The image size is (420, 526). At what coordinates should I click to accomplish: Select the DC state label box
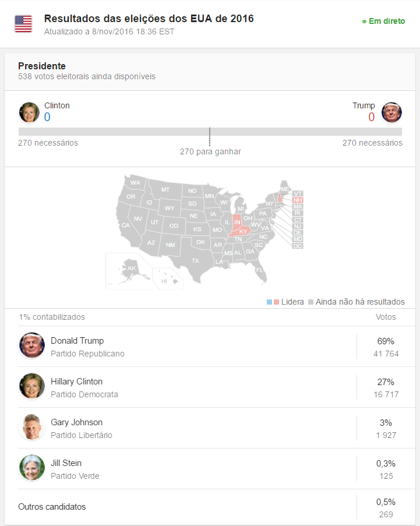click(x=298, y=246)
